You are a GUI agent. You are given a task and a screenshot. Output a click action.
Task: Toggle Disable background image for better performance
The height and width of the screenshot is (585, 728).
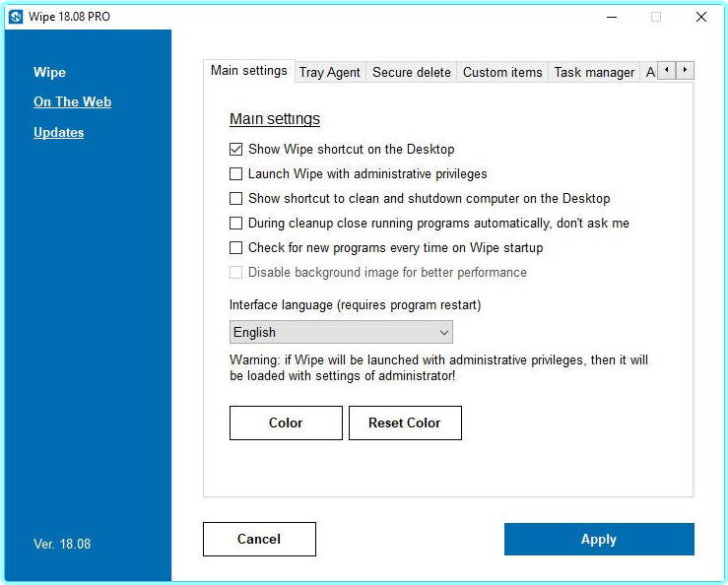point(235,272)
